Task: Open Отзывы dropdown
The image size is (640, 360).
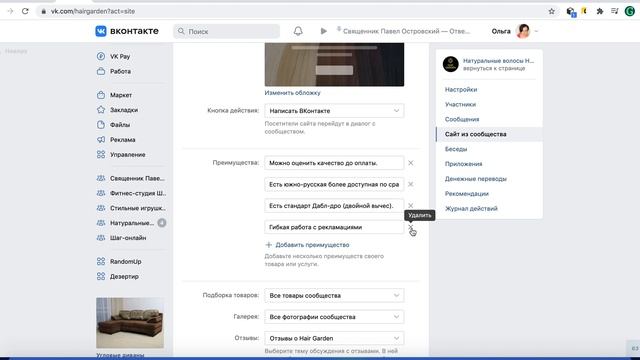Action: 334,338
